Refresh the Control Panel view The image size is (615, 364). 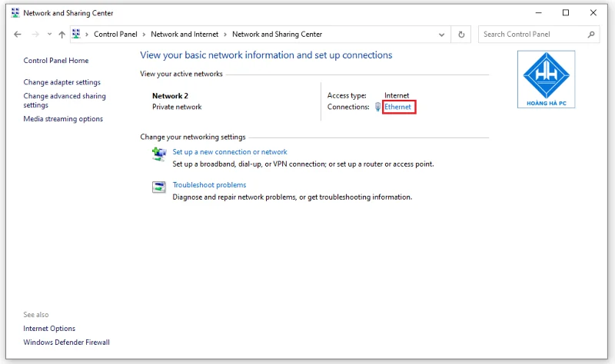pos(461,35)
